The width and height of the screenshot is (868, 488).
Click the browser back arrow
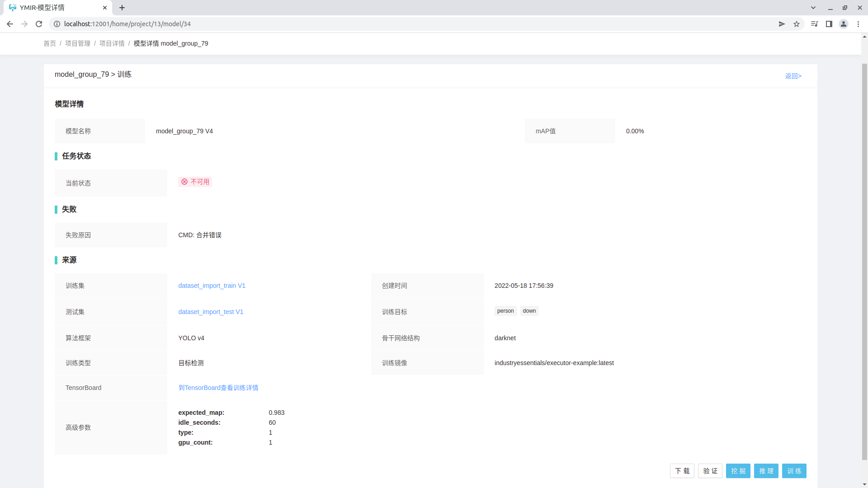tap(10, 24)
